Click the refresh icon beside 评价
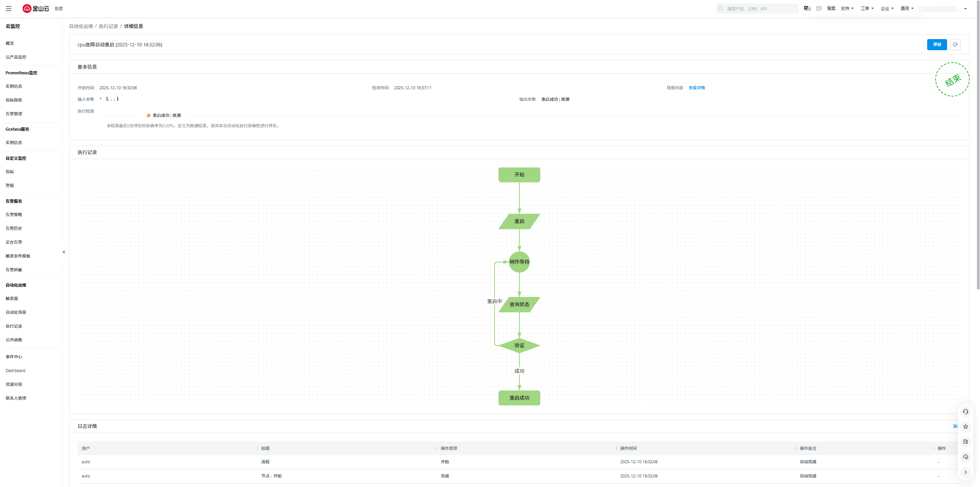 click(x=955, y=44)
